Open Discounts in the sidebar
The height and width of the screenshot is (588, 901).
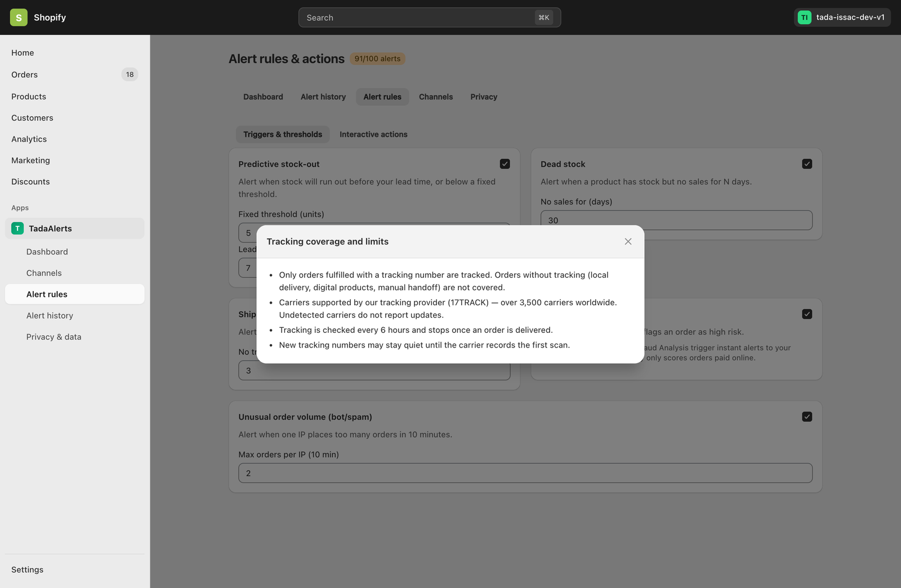coord(75,181)
